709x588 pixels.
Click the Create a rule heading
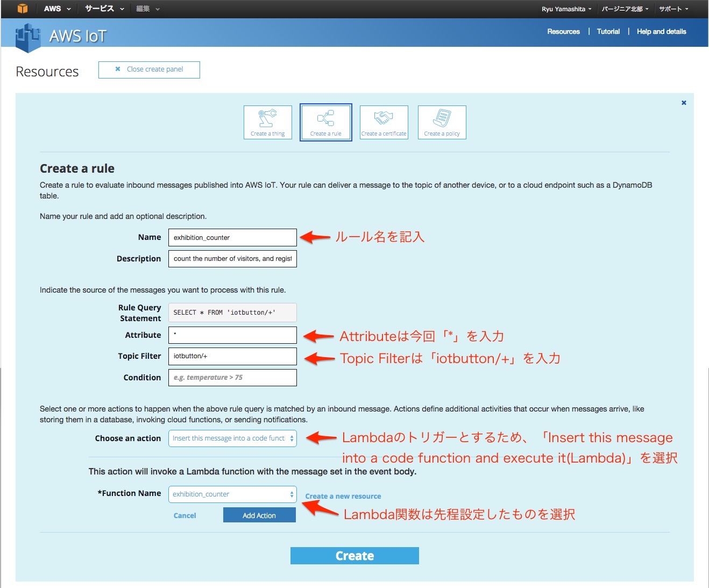pyautogui.click(x=77, y=168)
